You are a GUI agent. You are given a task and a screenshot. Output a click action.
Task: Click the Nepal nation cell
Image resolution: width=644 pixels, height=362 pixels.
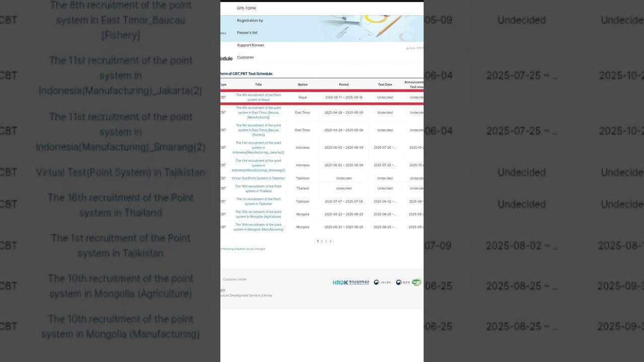coord(303,98)
